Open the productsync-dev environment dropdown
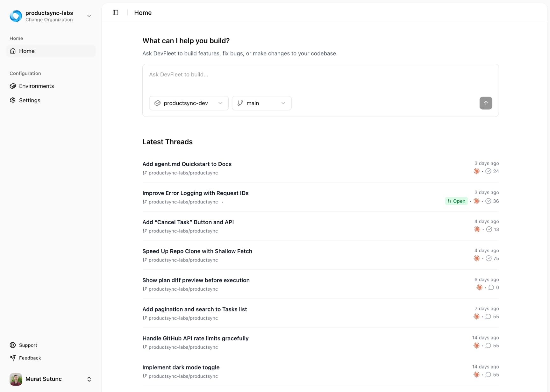This screenshot has height=392, width=550. [189, 103]
